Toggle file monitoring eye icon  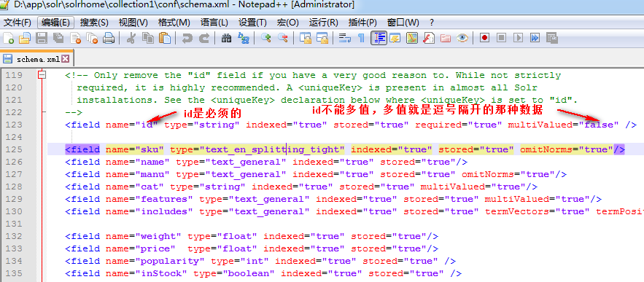(463, 38)
